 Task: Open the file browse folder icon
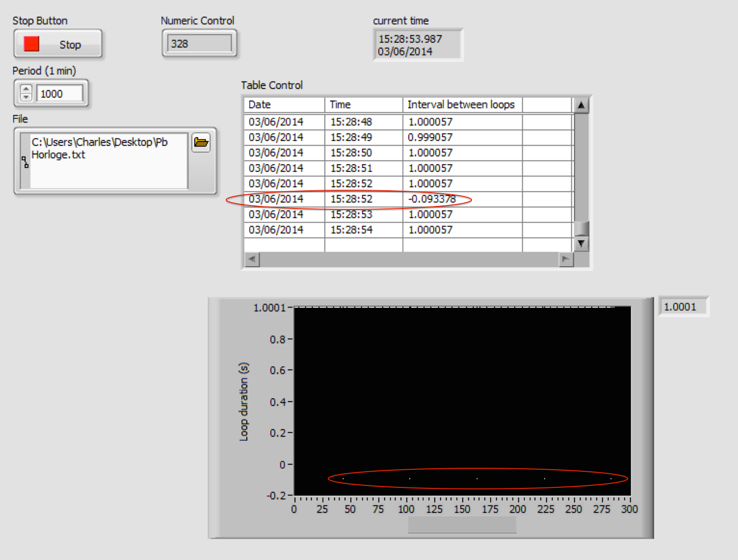coord(201,143)
